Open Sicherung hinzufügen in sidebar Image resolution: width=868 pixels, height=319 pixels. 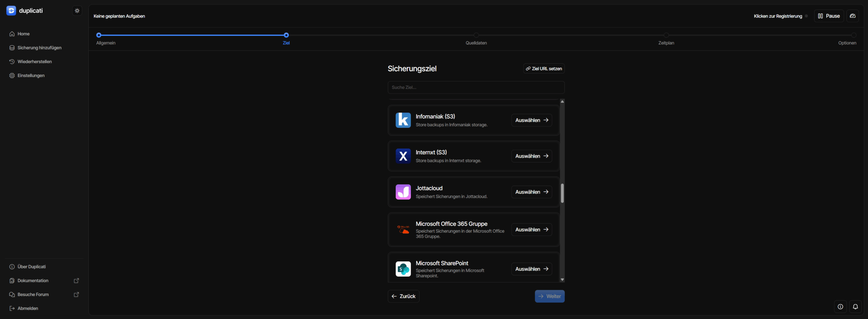coord(39,48)
